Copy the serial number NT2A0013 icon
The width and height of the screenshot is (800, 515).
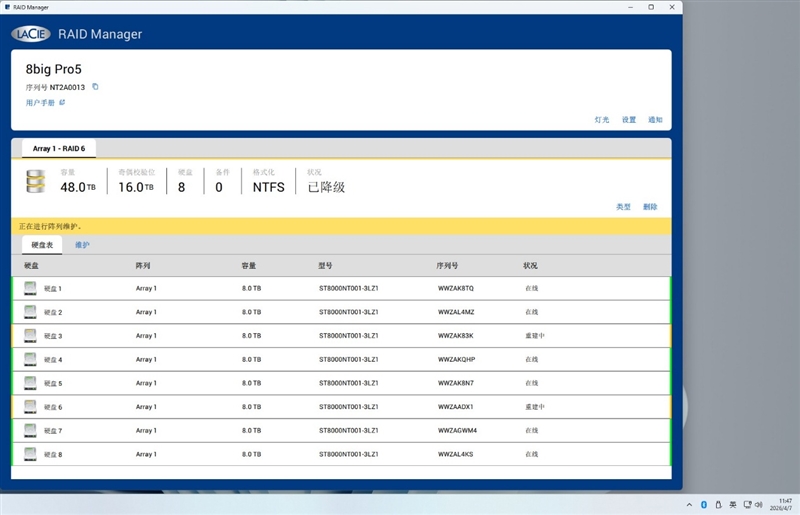[95, 87]
